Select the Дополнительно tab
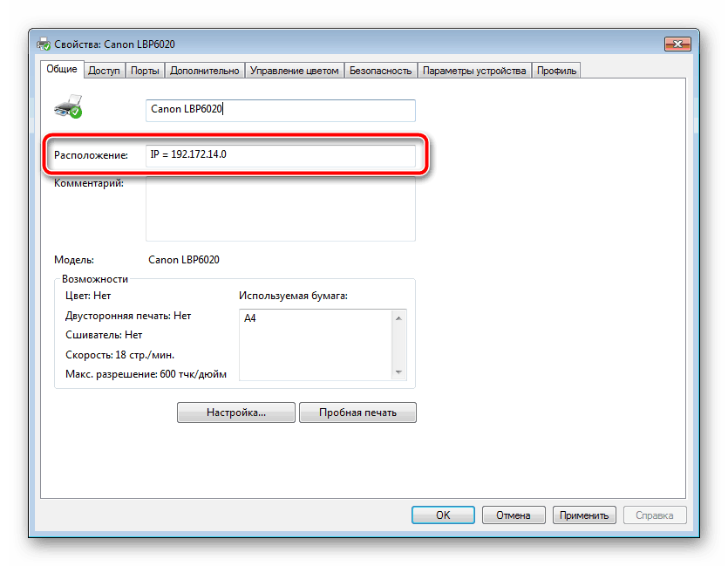 tap(204, 71)
